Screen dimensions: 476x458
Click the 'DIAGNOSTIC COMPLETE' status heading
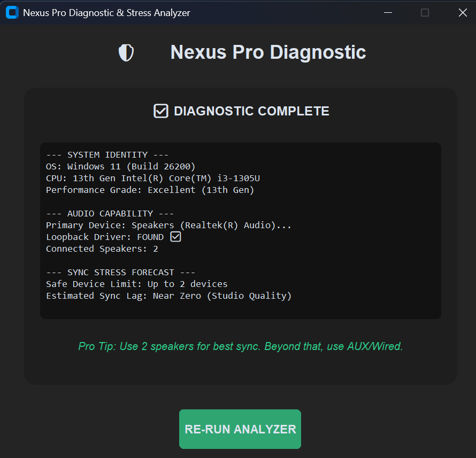point(251,111)
